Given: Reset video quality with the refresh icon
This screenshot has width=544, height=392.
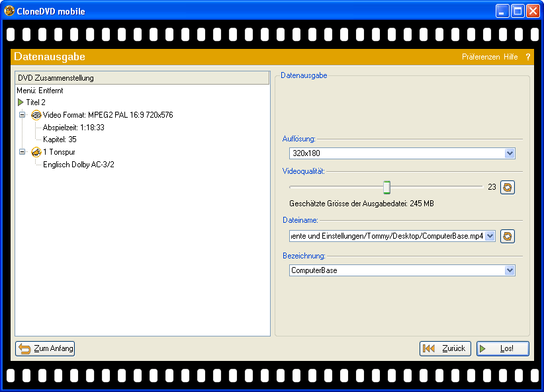Looking at the screenshot, I should point(507,188).
